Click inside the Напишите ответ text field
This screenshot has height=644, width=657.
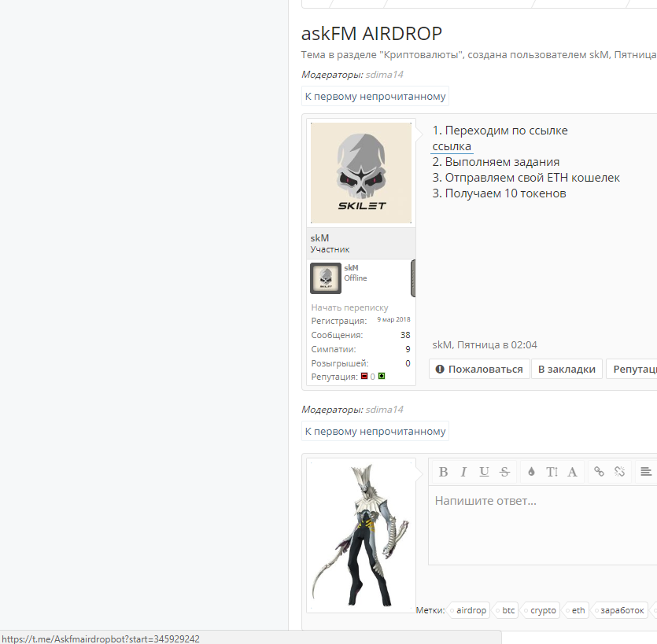[x=543, y=525]
